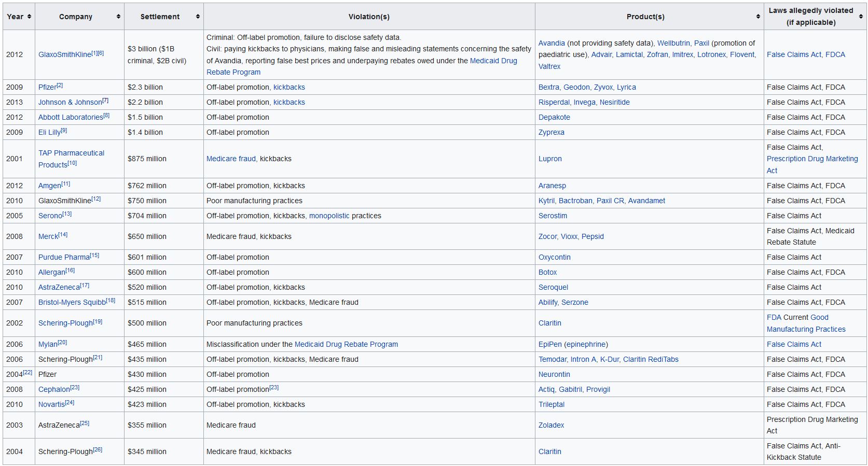Follow the monopolistic link in Serono row
Viewport: 868px width, 466px height.
(329, 216)
